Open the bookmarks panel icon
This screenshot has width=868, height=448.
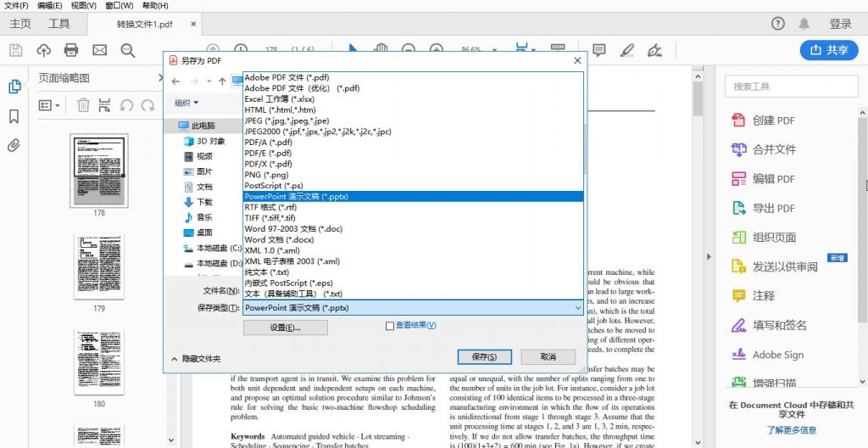click(14, 116)
